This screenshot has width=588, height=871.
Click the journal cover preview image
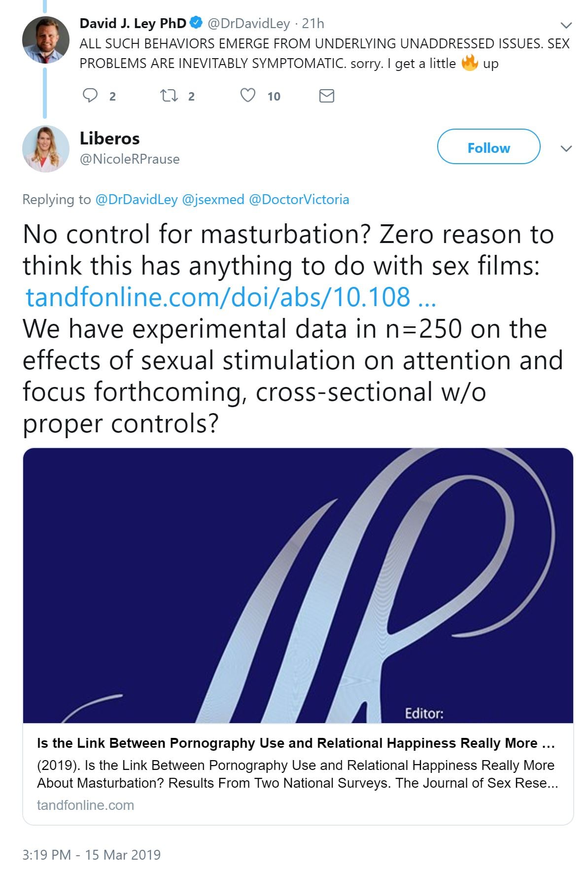(x=298, y=585)
